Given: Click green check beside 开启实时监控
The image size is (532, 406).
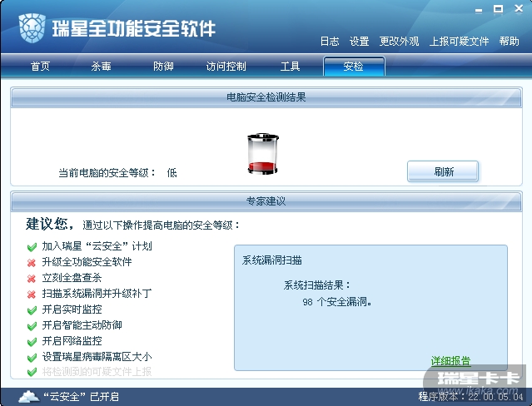Looking at the screenshot, I should coord(32,310).
